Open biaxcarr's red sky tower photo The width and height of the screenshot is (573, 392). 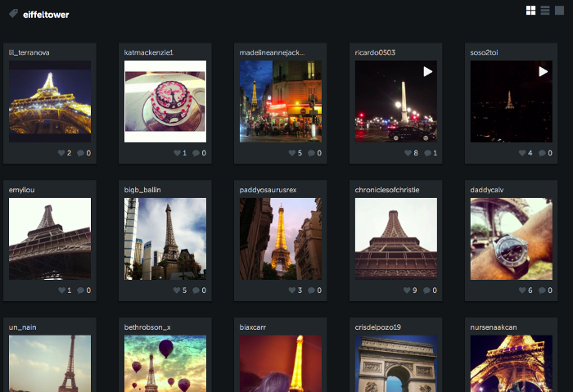click(281, 363)
